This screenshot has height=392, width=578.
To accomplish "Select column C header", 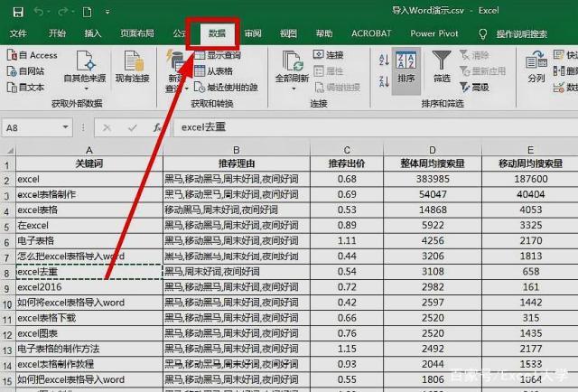I will point(347,150).
